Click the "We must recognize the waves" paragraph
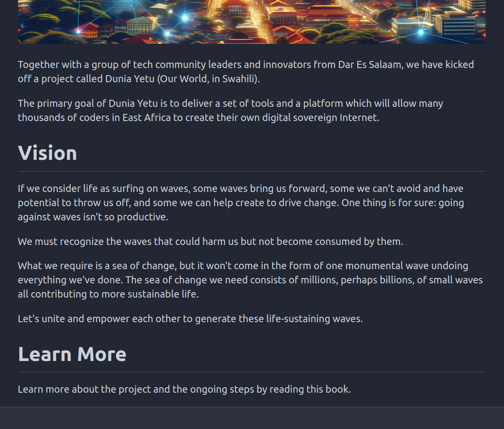 point(210,242)
